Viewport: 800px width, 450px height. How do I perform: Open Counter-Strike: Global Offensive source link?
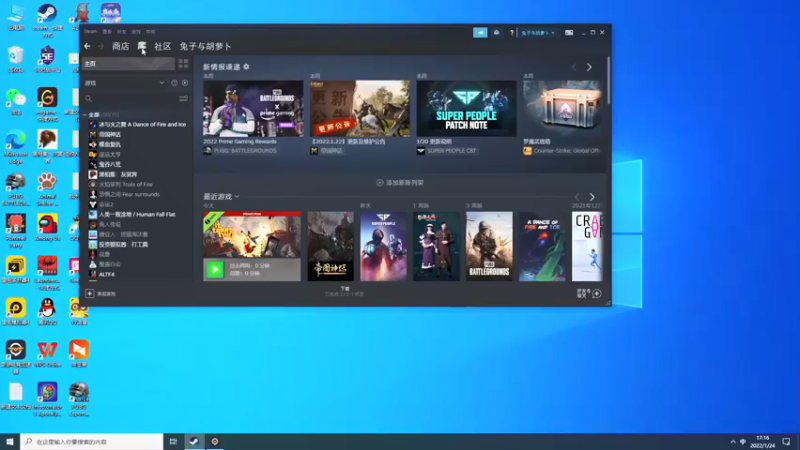coord(567,151)
